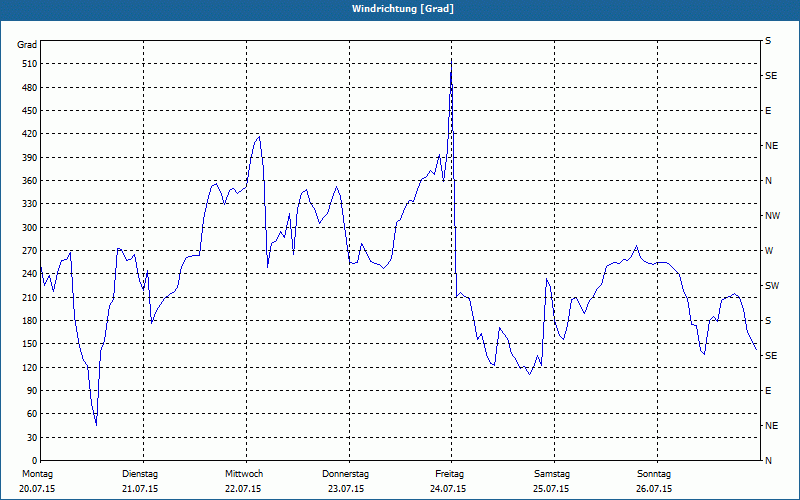Image resolution: width=800 pixels, height=500 pixels.
Task: Select the 'Grad' axis unit label
Action: 27,45
